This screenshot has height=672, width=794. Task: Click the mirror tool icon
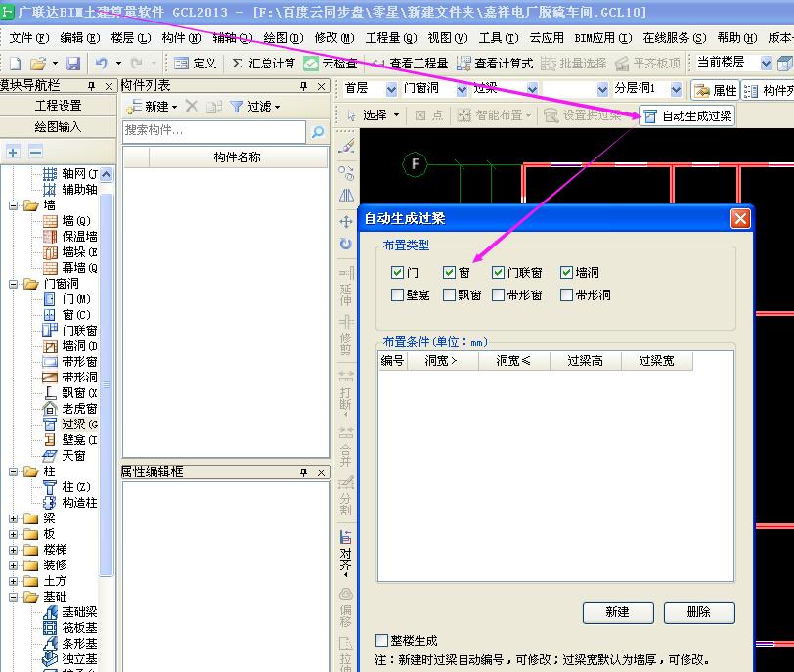346,196
